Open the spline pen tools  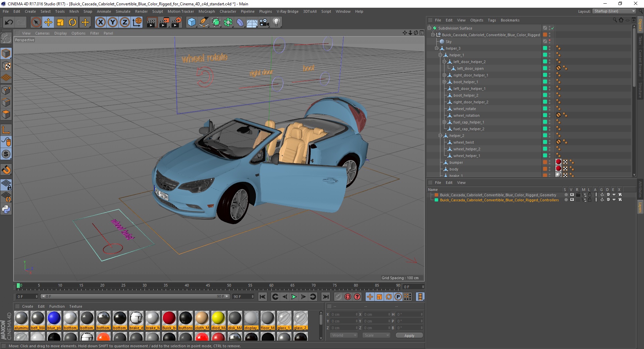coord(204,22)
